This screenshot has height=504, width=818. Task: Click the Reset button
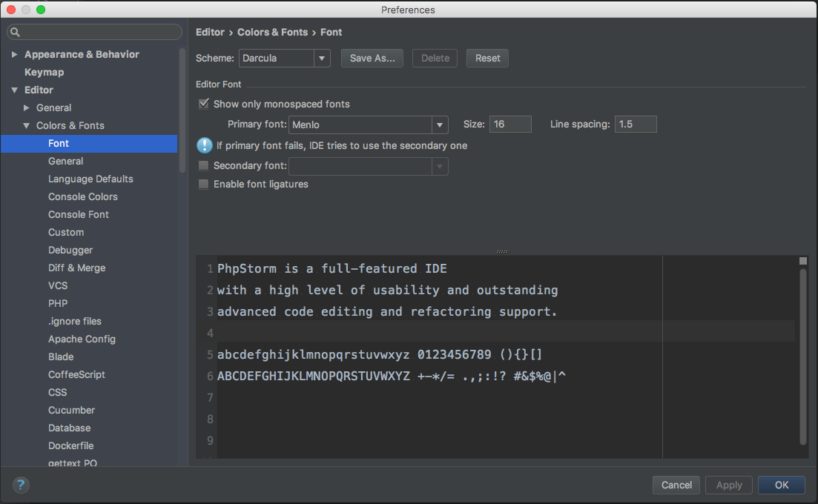pos(488,58)
